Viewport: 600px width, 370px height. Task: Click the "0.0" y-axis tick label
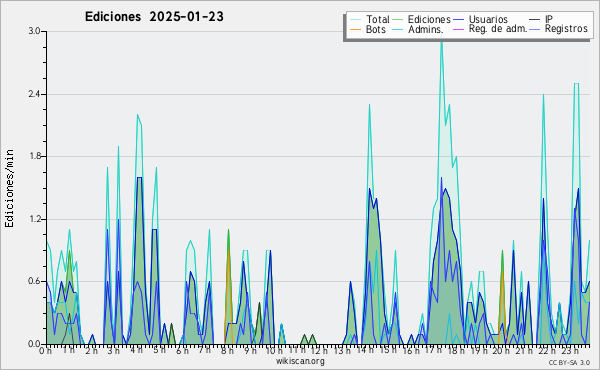tap(35, 344)
